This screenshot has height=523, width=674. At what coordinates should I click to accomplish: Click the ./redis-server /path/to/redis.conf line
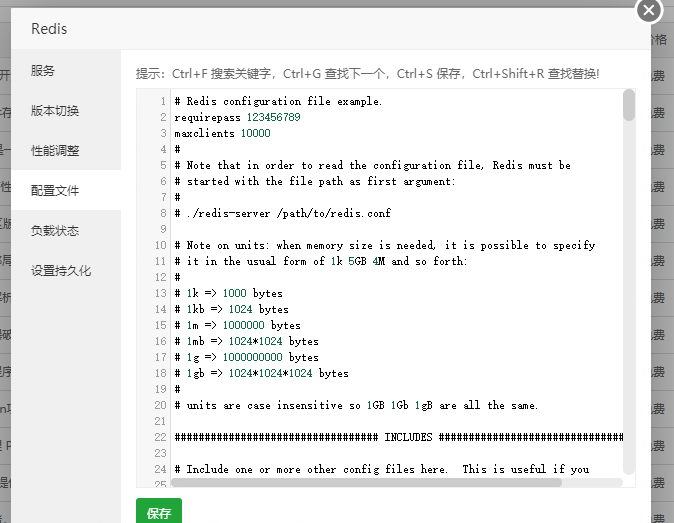pos(282,213)
